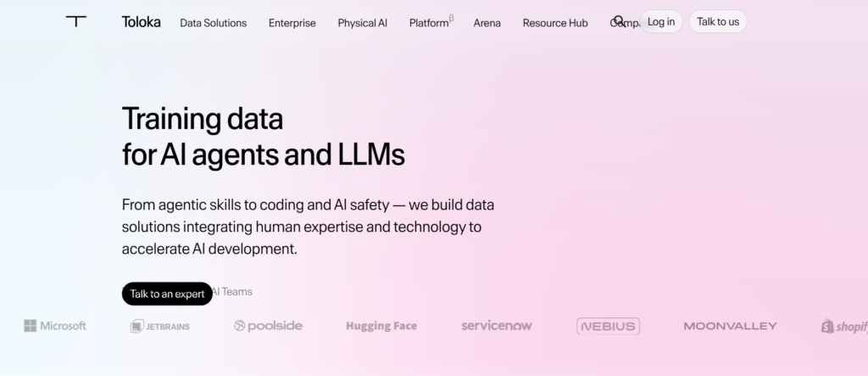The width and height of the screenshot is (868, 376).
Task: Click the Toloka wordmark home link
Action: [x=142, y=22]
